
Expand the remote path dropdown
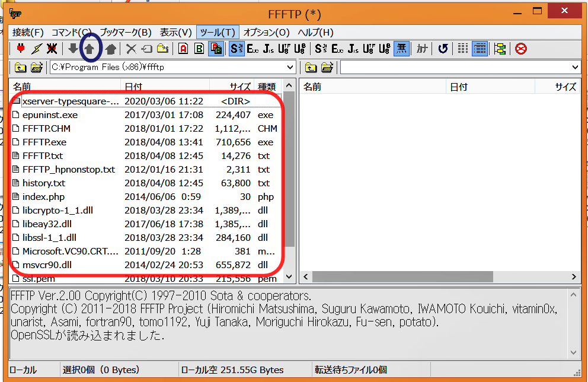pos(575,68)
